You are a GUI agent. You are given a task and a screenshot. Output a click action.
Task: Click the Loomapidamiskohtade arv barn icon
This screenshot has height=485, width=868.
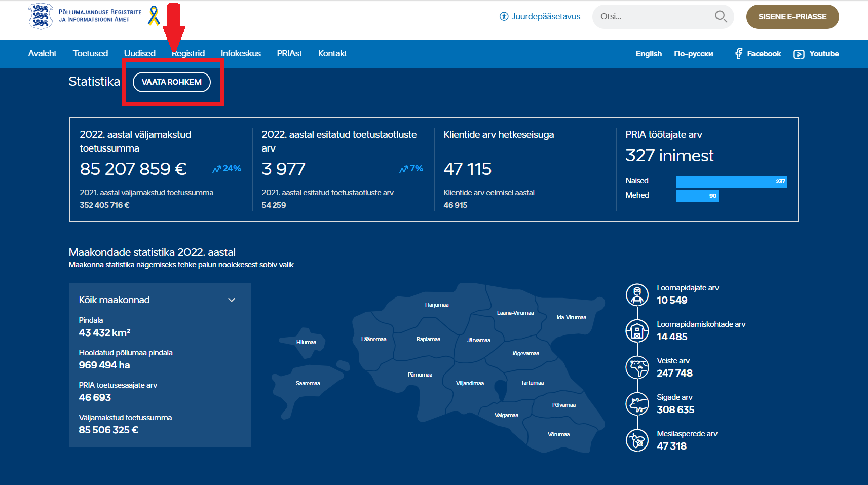(637, 331)
